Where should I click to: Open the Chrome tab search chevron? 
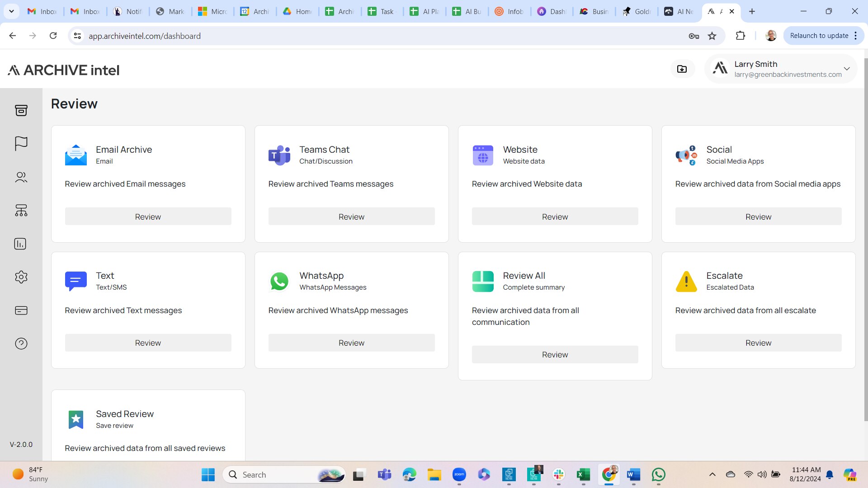[x=11, y=11]
